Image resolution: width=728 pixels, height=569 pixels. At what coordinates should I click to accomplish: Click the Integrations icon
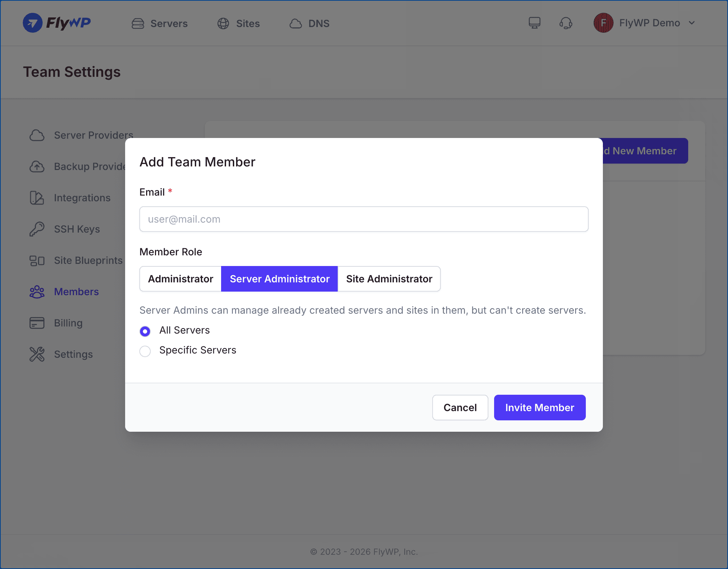click(37, 198)
